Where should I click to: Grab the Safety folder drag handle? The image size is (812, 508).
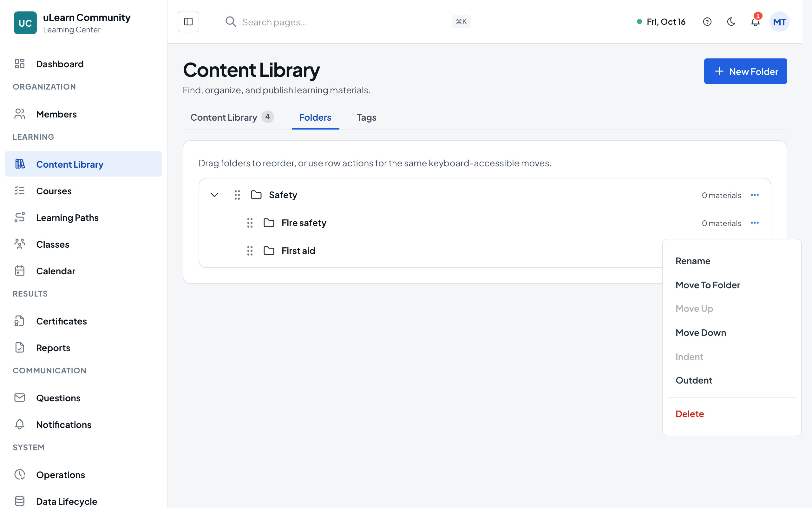[237, 195]
